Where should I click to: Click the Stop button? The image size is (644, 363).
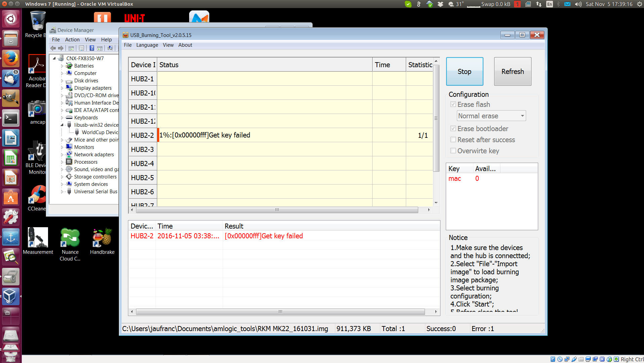[x=465, y=72]
